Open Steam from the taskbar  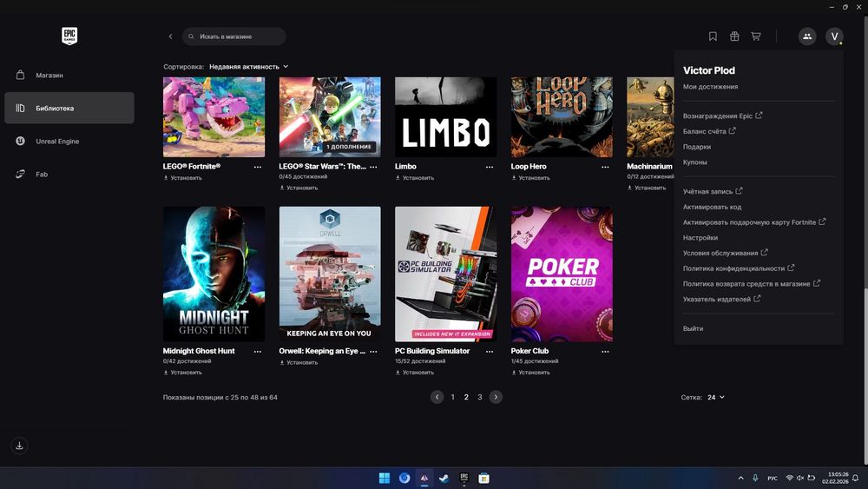(x=444, y=478)
